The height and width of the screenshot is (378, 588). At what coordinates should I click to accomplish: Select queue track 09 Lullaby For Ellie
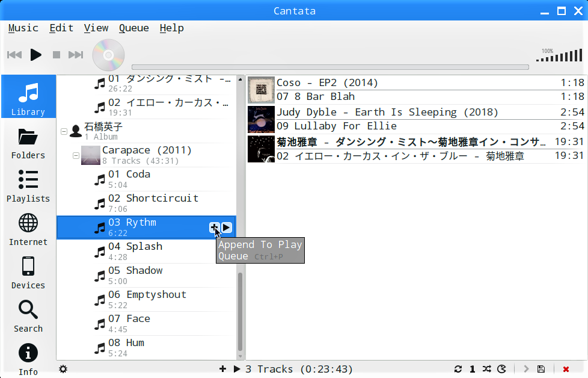(x=430, y=126)
